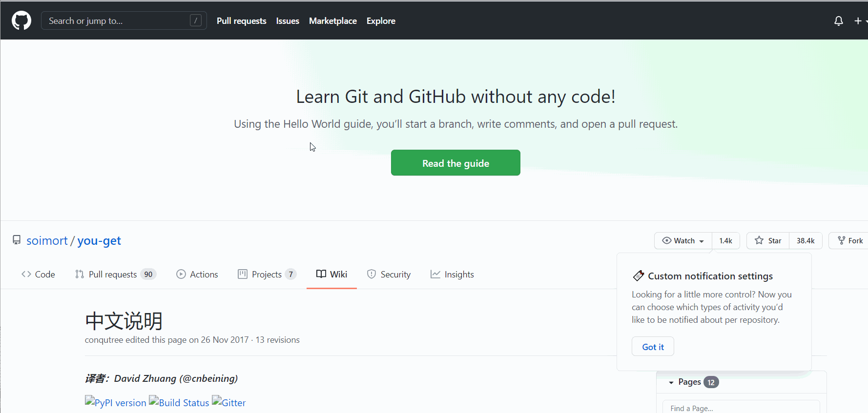The width and height of the screenshot is (868, 413).
Task: Star the you-get repository
Action: 768,241
